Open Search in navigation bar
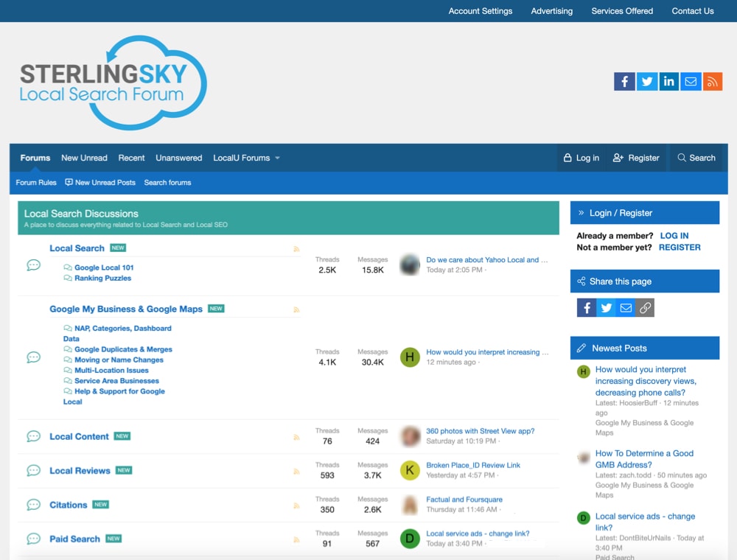Viewport: 737px width, 560px height. tap(696, 158)
